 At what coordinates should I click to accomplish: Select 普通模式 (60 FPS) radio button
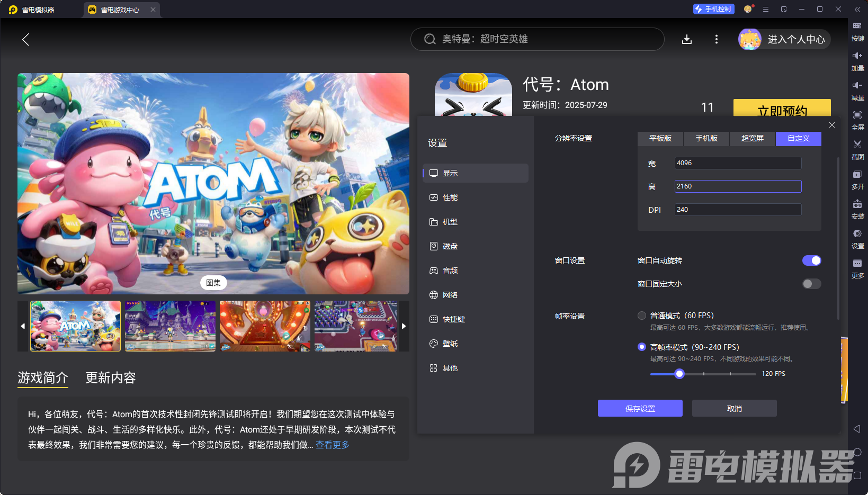click(x=641, y=315)
